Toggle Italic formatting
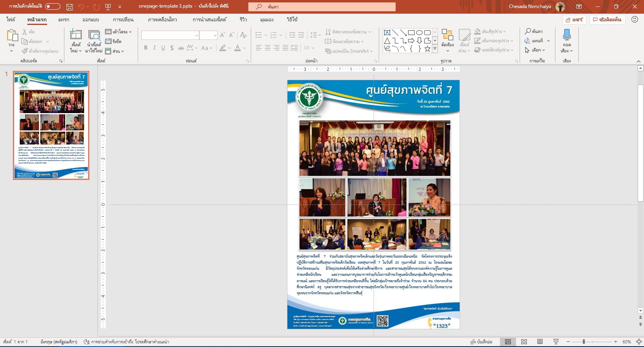The width and height of the screenshot is (644, 347). click(154, 48)
